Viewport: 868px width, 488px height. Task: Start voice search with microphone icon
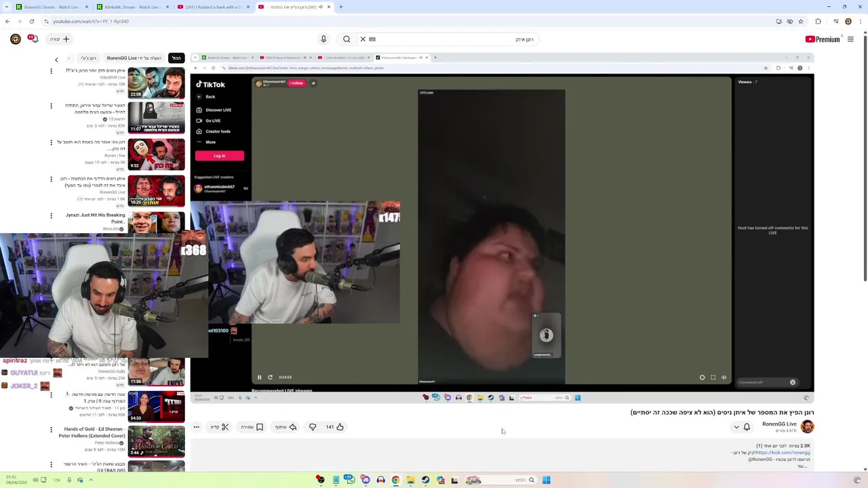click(x=323, y=39)
